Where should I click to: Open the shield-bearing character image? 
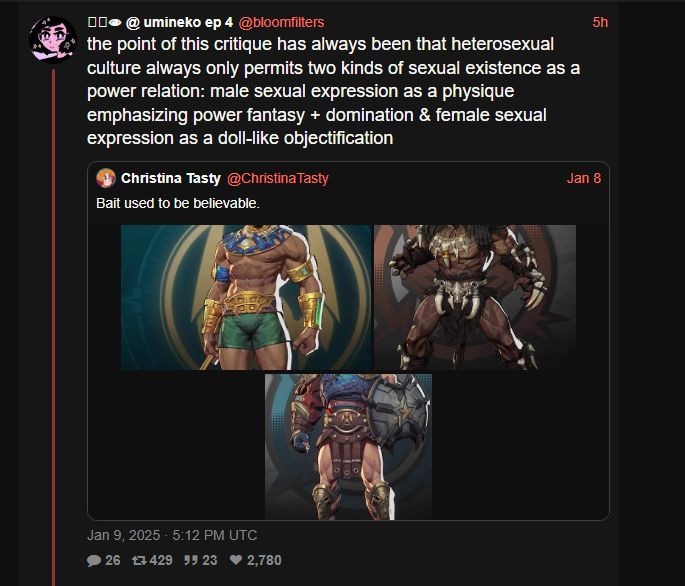coord(348,447)
